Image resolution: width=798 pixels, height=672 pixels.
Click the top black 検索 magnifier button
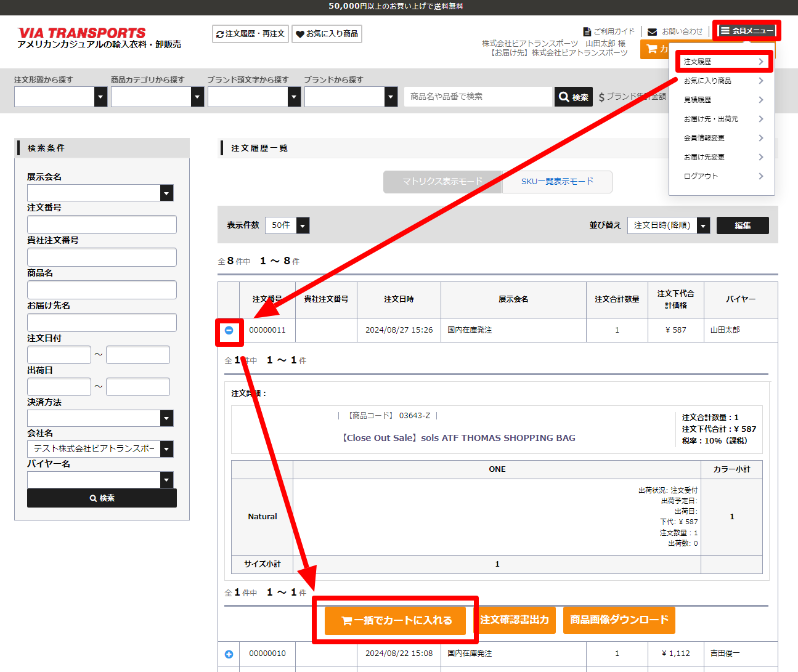pyautogui.click(x=574, y=97)
